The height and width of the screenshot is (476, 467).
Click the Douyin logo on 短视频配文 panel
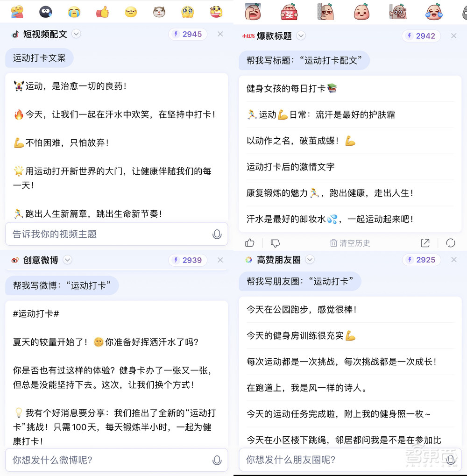point(14,34)
